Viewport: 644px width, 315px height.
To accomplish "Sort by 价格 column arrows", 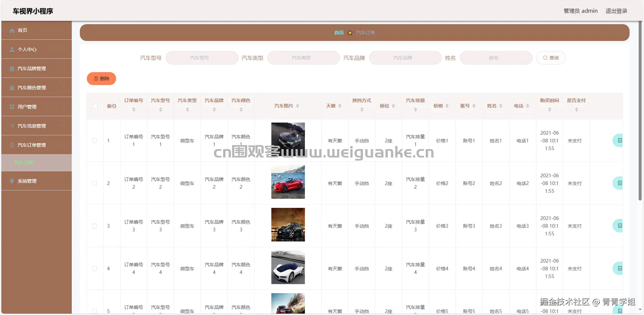I will pyautogui.click(x=447, y=106).
